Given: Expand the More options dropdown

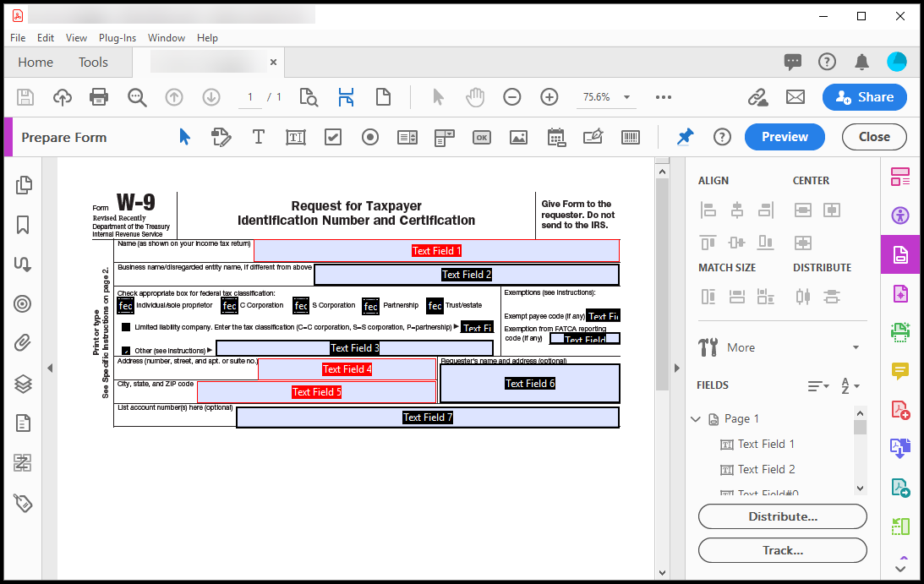Looking at the screenshot, I should (x=856, y=347).
